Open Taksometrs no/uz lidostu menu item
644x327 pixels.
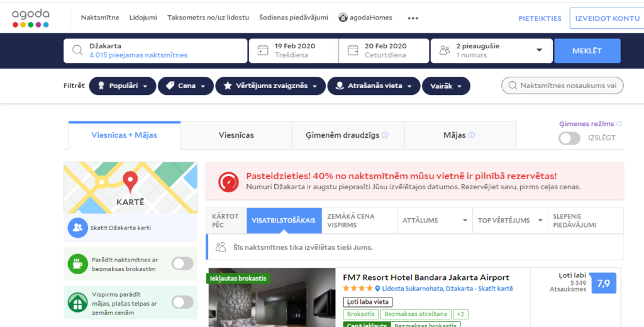coord(208,18)
